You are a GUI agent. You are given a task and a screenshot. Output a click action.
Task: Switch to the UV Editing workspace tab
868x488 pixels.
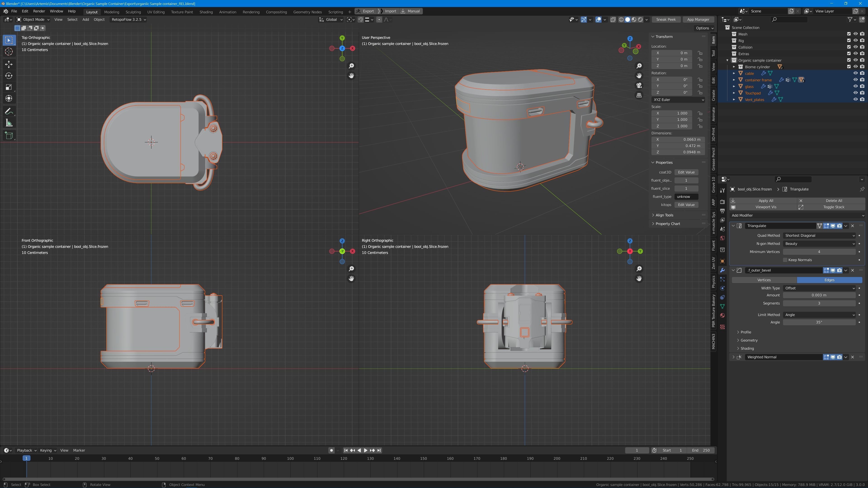point(156,12)
